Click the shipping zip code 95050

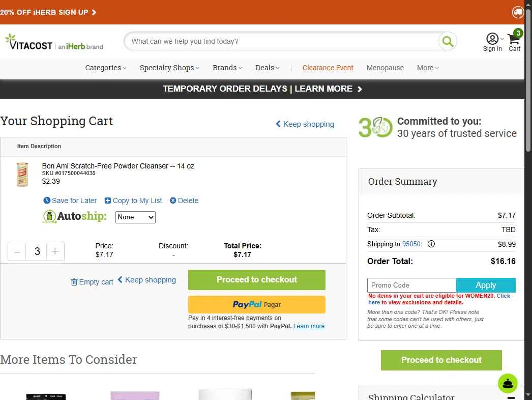click(411, 244)
